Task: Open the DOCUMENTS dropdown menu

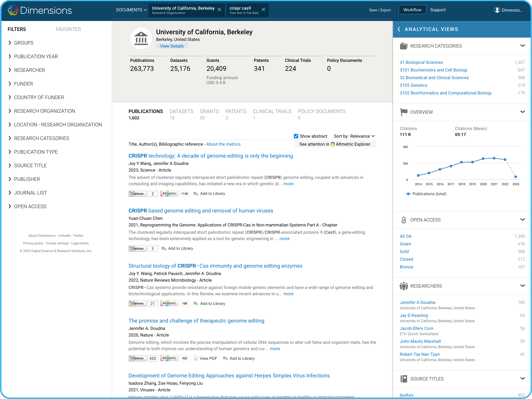Action: [131, 10]
